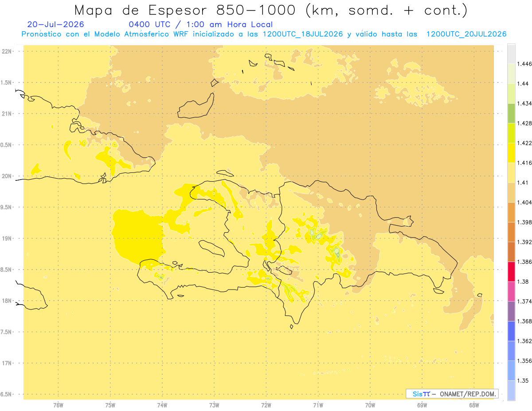Click the colorbar value '1.35'
This screenshot has height=411, width=532.
click(x=523, y=380)
